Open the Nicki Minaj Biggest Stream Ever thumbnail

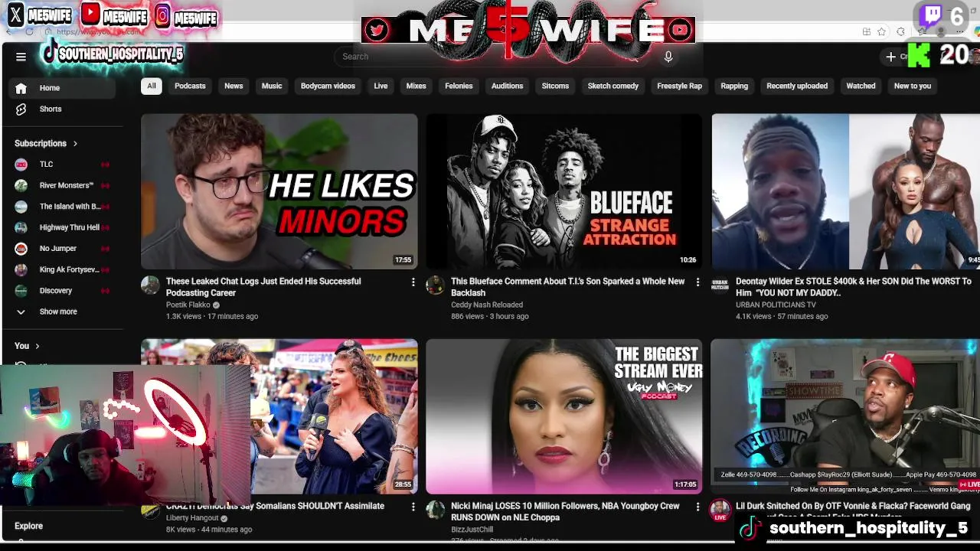[x=564, y=416]
